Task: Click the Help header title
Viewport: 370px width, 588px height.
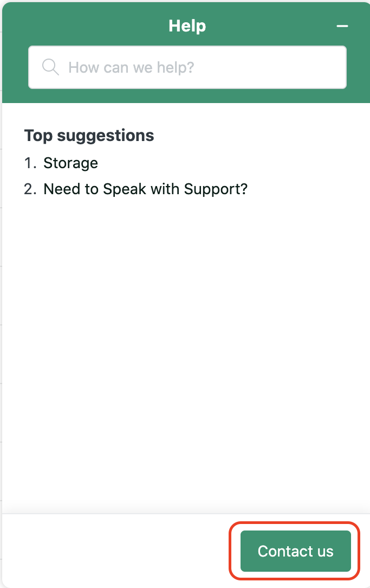Action: point(187,26)
